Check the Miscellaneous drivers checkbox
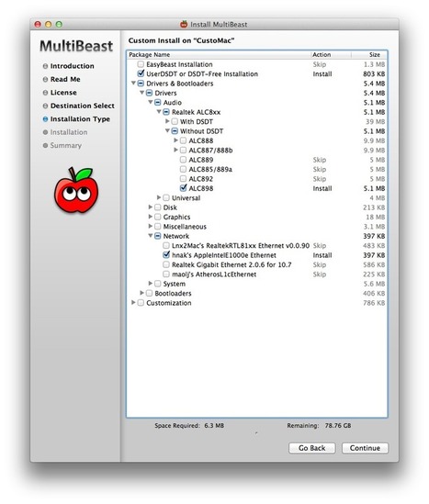 [x=158, y=227]
